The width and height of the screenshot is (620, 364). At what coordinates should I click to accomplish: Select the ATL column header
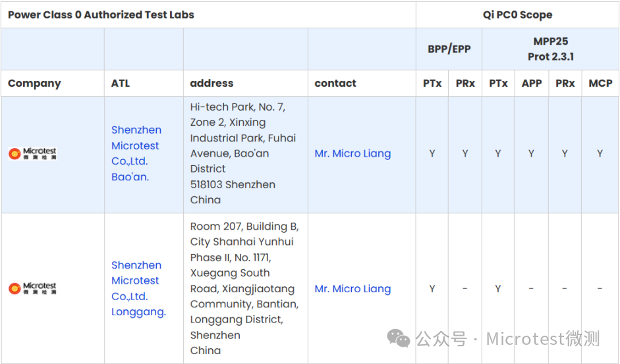[x=120, y=84]
